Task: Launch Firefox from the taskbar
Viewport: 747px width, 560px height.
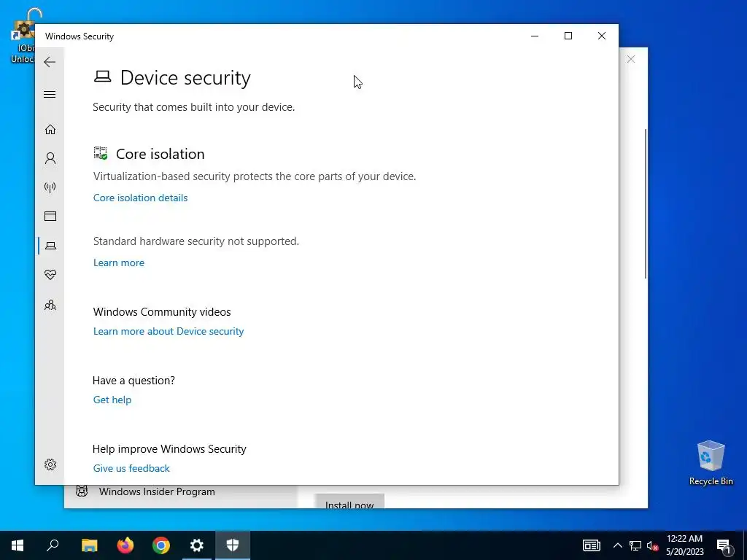Action: pos(125,545)
